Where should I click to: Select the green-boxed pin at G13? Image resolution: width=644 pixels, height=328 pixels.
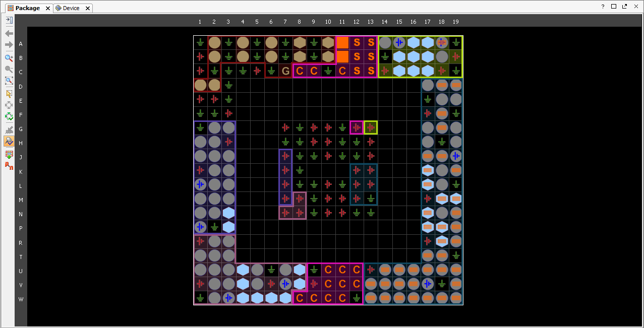(371, 127)
